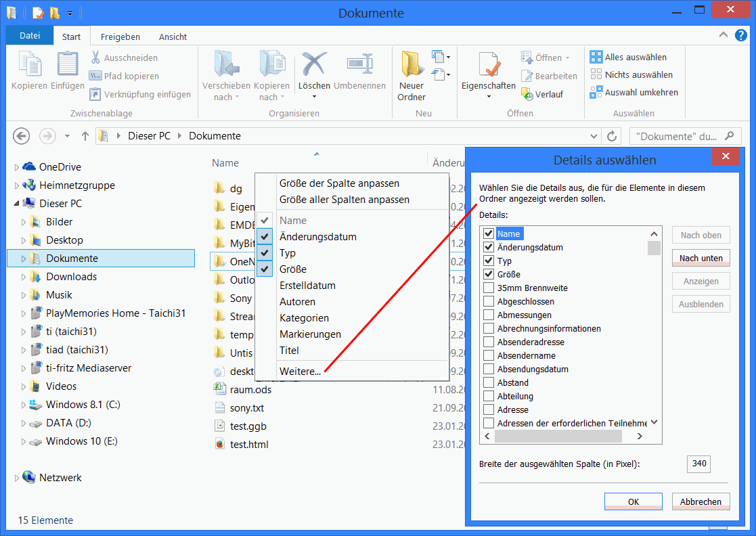Click the Löschen X icon

click(x=314, y=65)
